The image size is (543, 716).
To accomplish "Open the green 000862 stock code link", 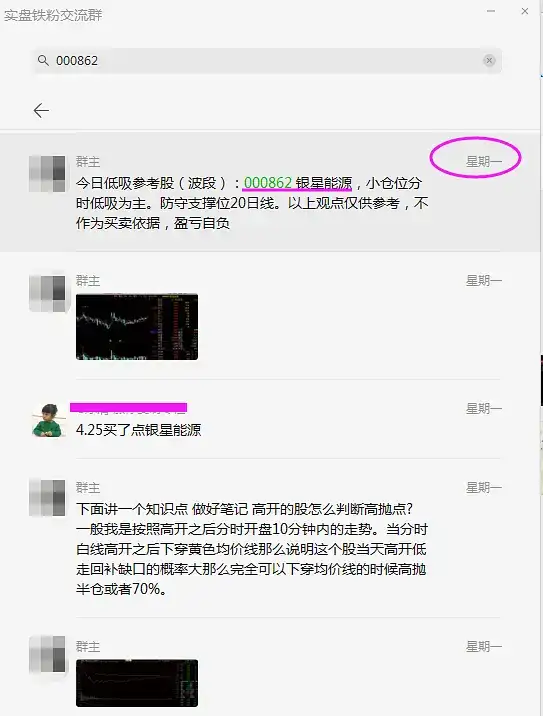I will tap(268, 183).
